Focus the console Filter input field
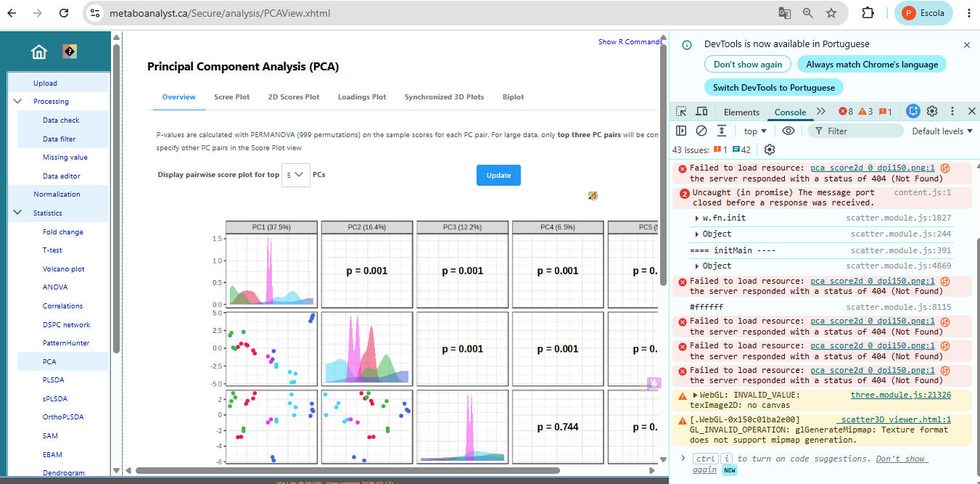The width and height of the screenshot is (980, 484). point(856,131)
